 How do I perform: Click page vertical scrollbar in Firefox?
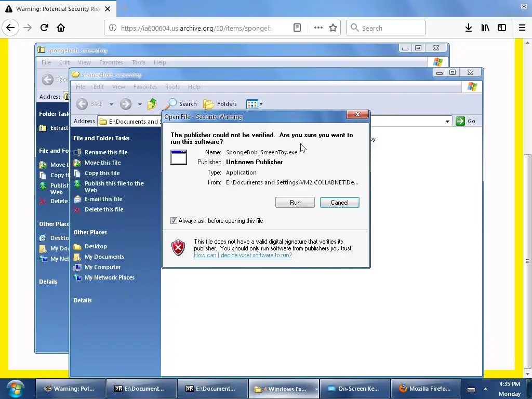click(x=527, y=261)
